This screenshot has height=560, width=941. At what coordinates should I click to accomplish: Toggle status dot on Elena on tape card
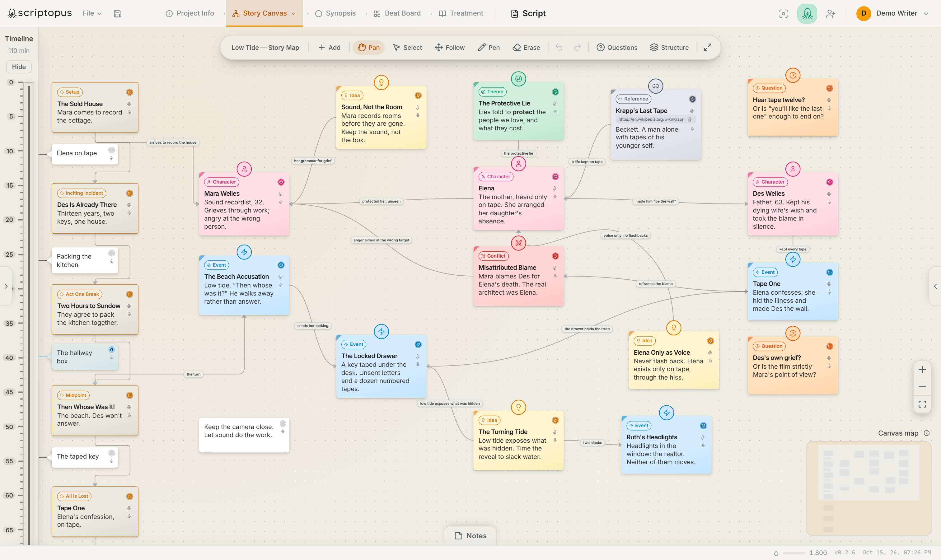click(111, 150)
